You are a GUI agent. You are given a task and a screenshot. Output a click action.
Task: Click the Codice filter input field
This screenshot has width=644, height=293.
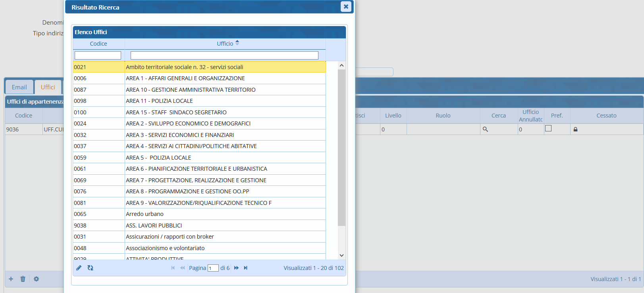coord(98,56)
